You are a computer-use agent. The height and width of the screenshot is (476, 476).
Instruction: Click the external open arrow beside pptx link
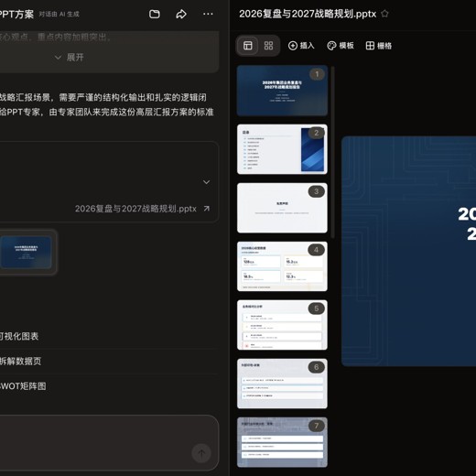(x=207, y=209)
